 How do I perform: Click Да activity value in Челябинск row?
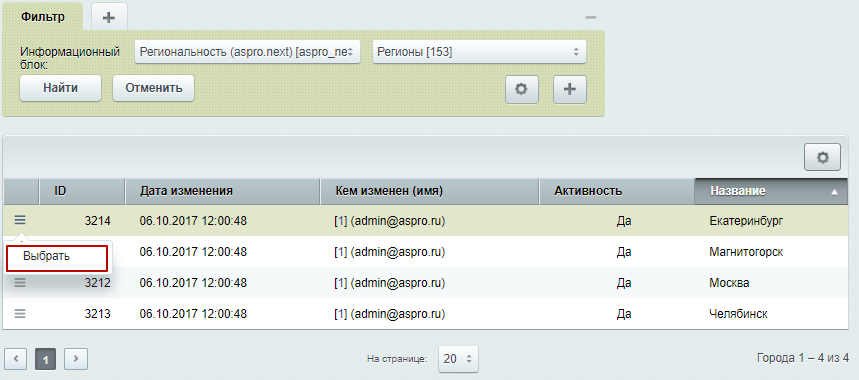(x=624, y=314)
